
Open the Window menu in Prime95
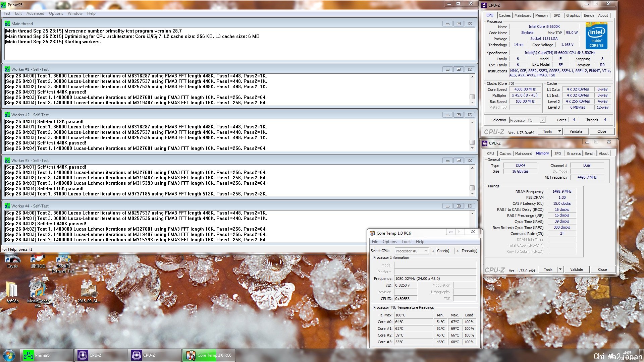click(x=75, y=13)
